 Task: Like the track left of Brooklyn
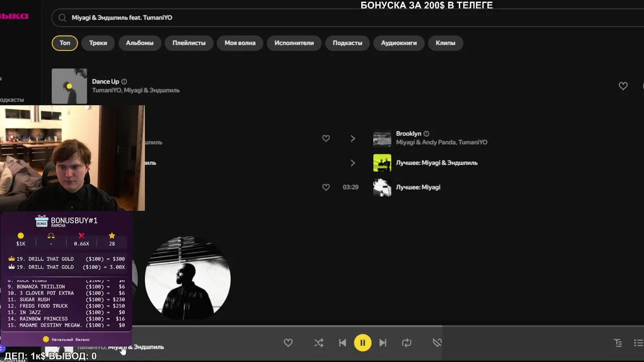coord(326,138)
